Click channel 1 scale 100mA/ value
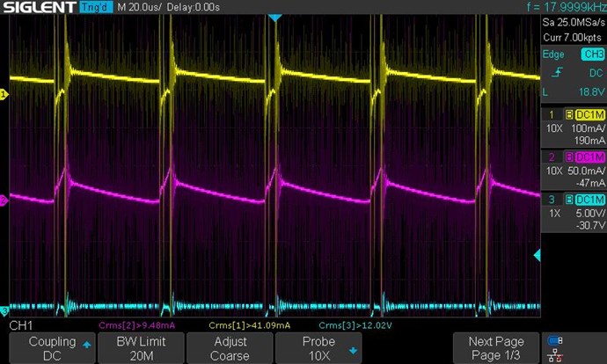Image resolution: width=607 pixels, height=364 pixels. coord(589,128)
